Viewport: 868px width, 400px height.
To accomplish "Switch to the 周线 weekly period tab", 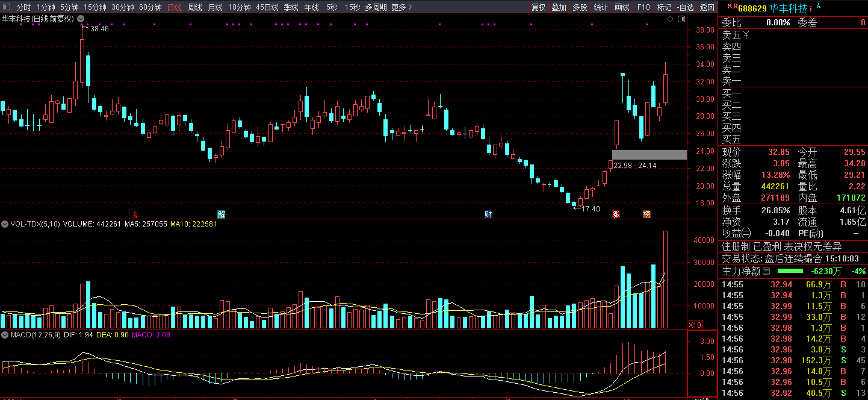I will (x=195, y=7).
